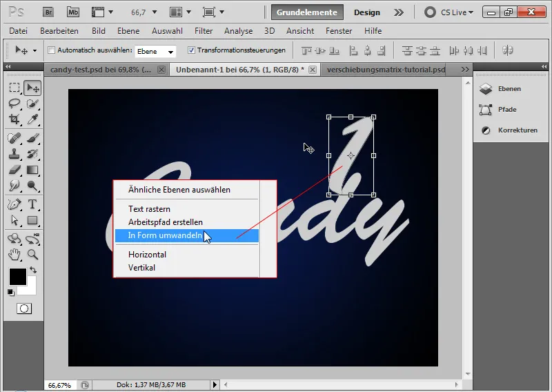The height and width of the screenshot is (392, 552).
Task: Select the 3D Camera Rotate tool
Action: click(32, 239)
